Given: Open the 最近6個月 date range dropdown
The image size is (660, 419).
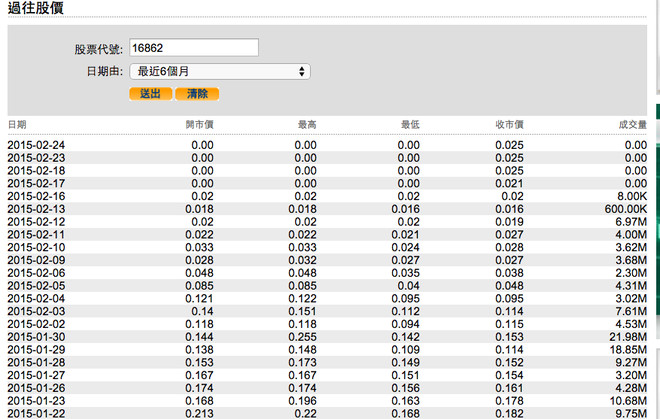Looking at the screenshot, I should pos(220,72).
